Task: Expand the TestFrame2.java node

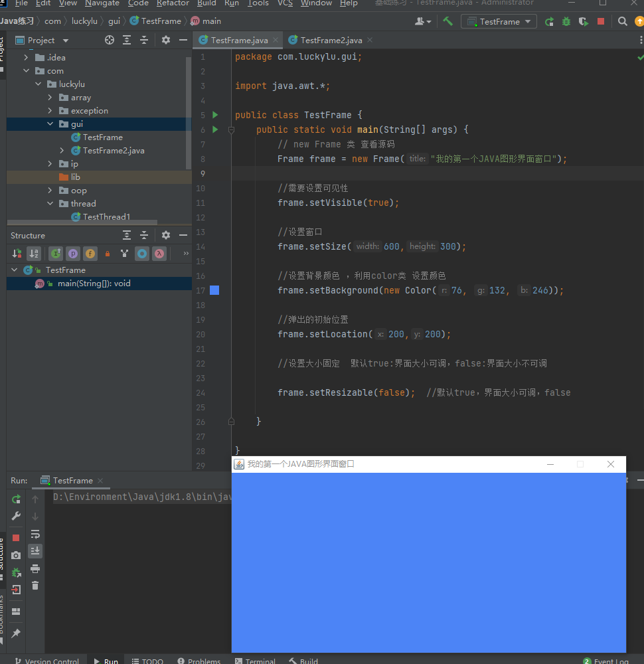Action: pyautogui.click(x=62, y=150)
